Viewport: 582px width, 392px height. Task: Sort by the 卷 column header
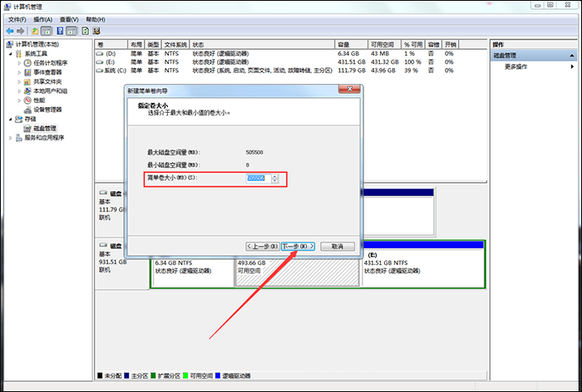click(111, 45)
